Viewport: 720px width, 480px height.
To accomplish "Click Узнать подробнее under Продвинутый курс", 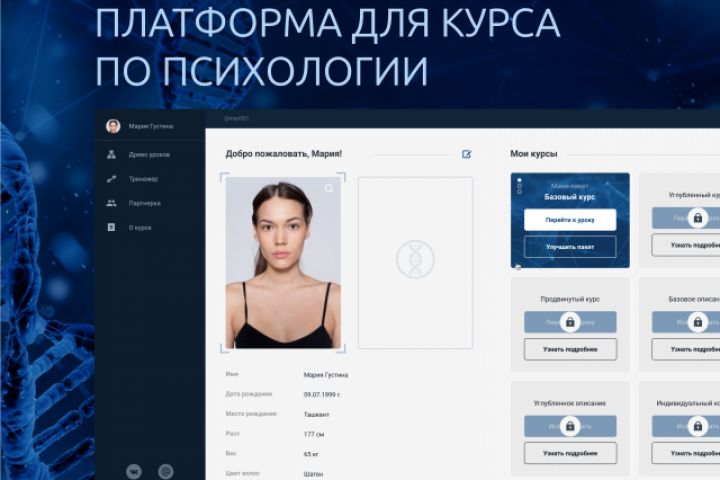I will [570, 350].
